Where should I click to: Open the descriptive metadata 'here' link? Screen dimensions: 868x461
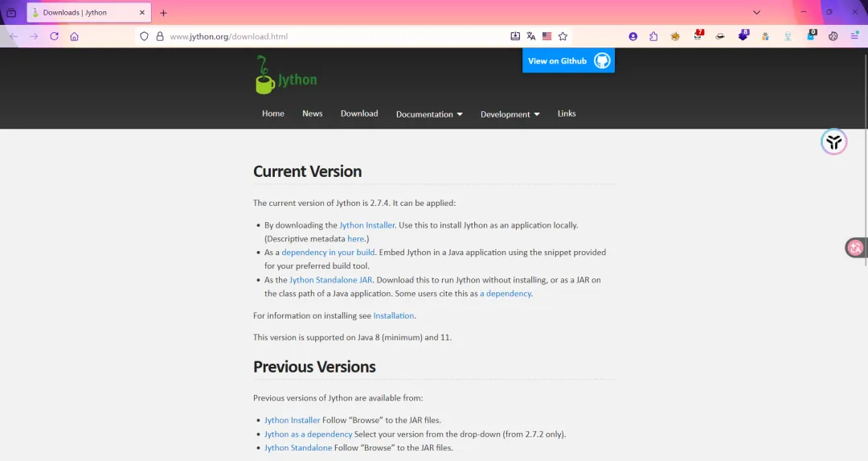pos(355,239)
